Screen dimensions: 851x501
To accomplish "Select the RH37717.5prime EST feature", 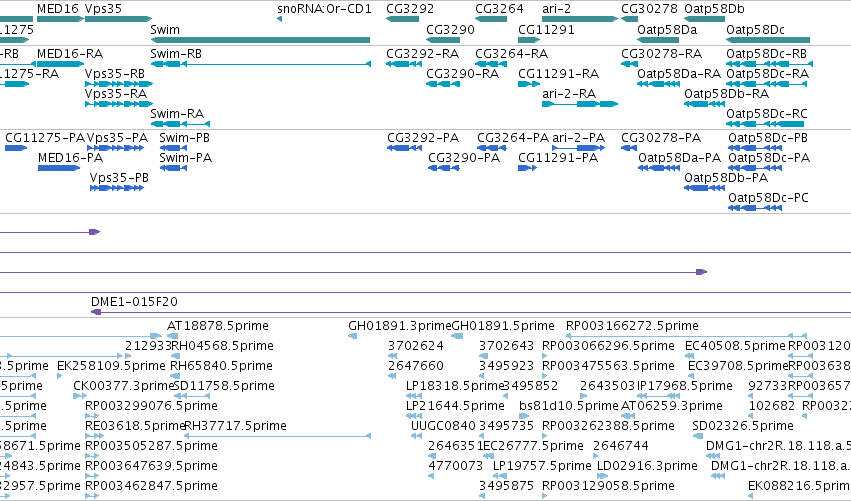I will [278, 436].
